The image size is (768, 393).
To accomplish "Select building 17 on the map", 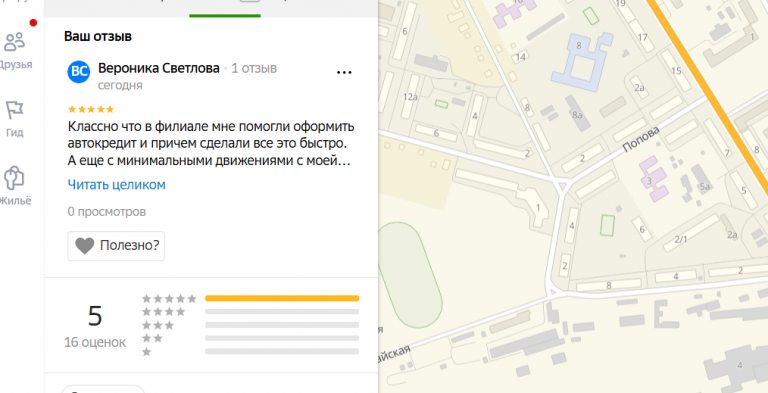I will 641,36.
